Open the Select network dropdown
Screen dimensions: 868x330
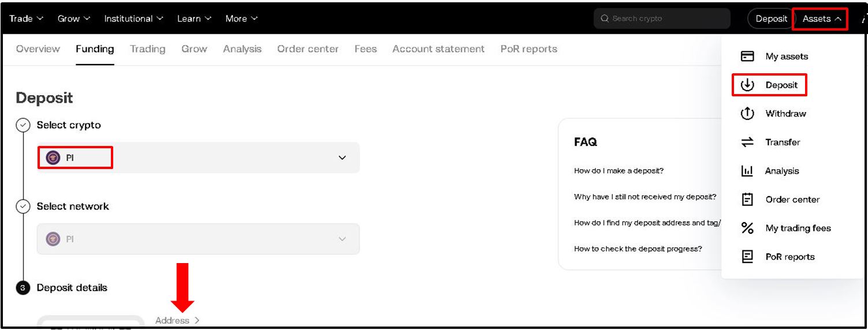pyautogui.click(x=342, y=239)
